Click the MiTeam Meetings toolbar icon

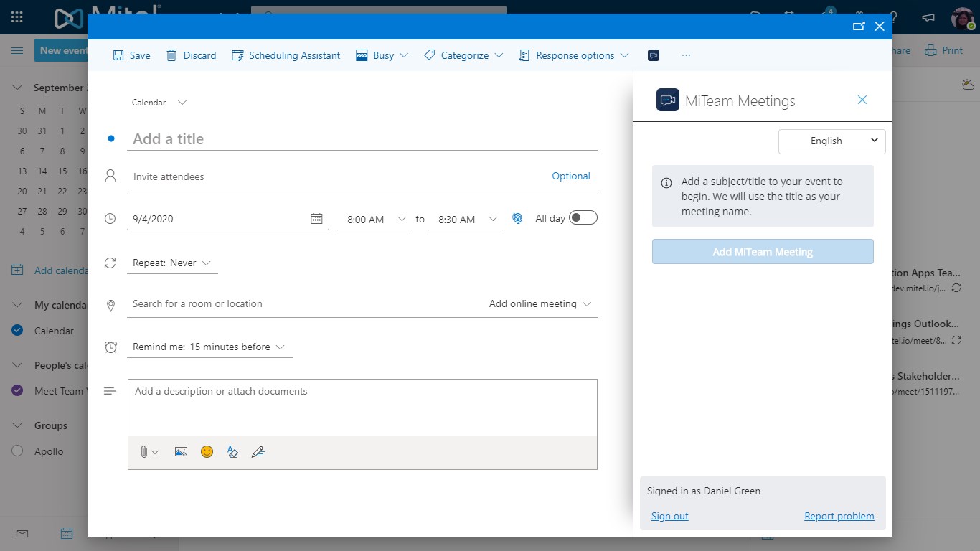click(654, 55)
